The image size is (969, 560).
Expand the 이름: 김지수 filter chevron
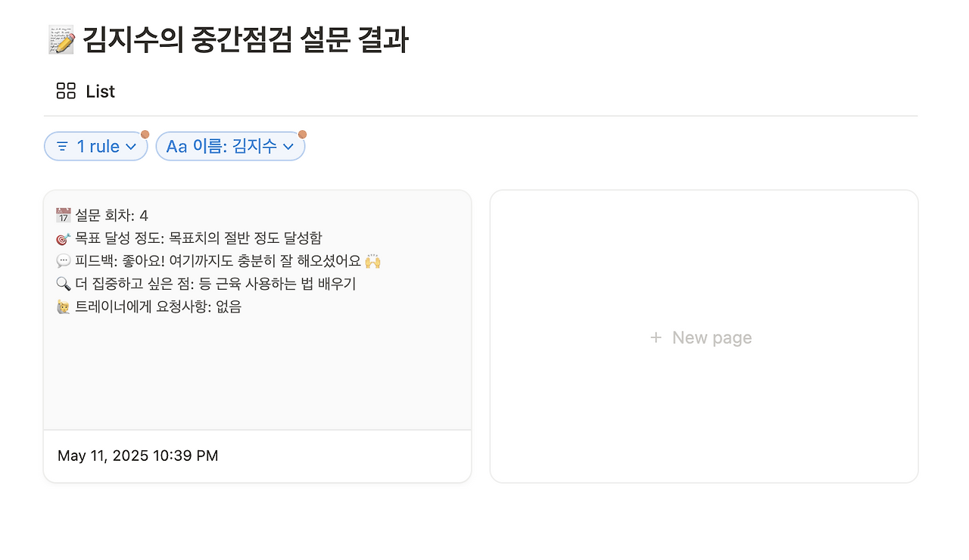288,147
